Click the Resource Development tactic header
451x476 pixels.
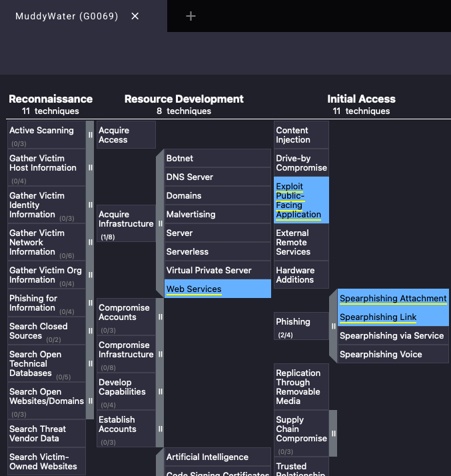click(184, 99)
